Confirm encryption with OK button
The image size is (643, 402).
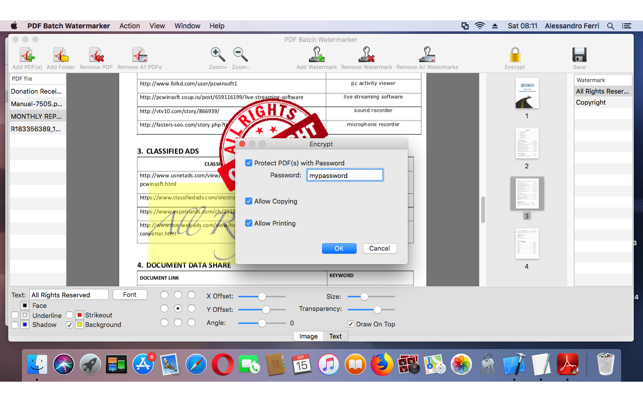339,249
